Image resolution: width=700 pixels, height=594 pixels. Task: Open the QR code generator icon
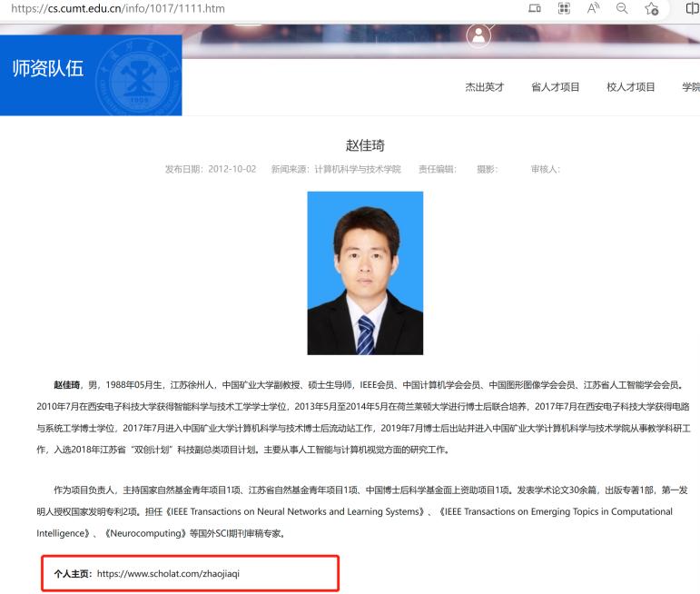pyautogui.click(x=563, y=9)
